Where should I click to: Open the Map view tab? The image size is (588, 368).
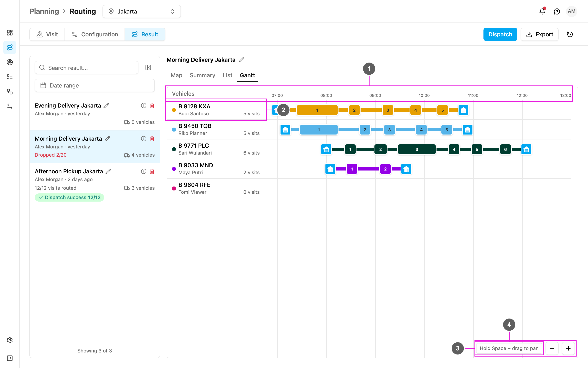click(176, 75)
